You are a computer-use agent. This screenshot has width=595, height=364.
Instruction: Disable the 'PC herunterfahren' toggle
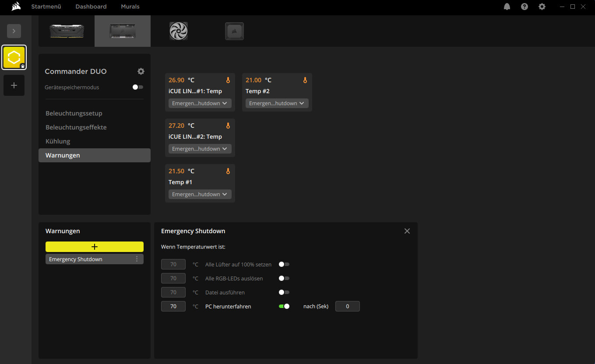284,306
